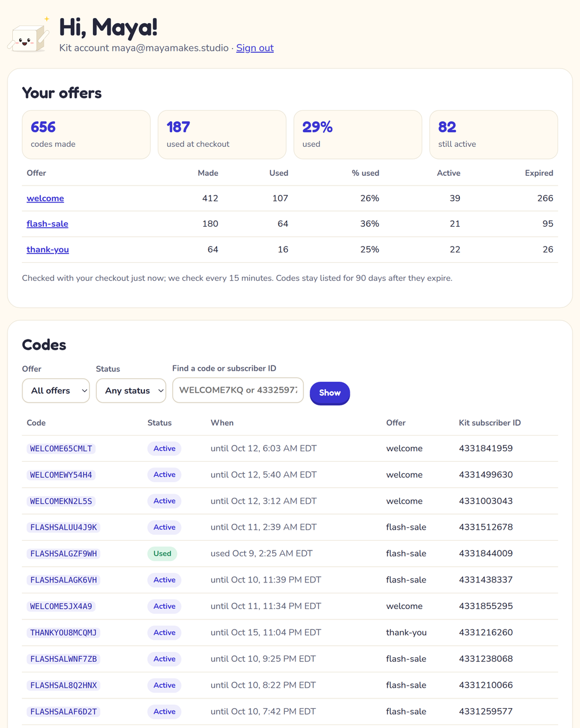
Task: Click 'until Oct 15, 11:04 PM EDT' text
Action: (x=266, y=632)
